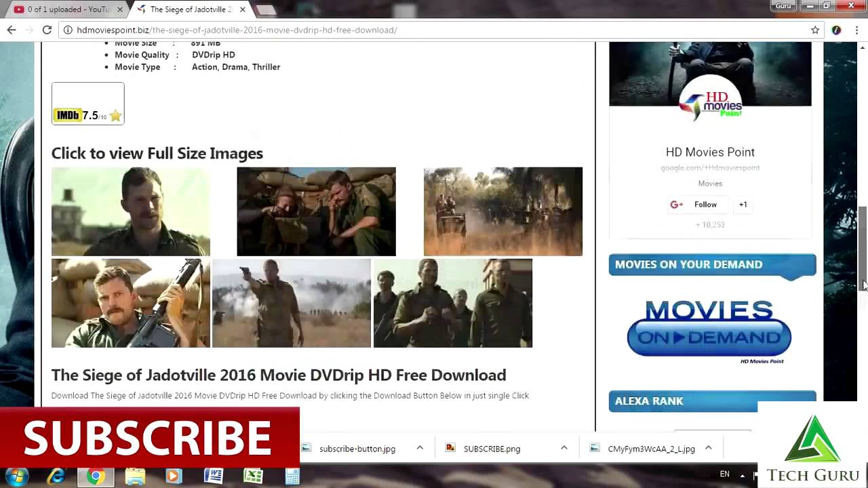Open Microsoft Word from taskbar
Viewport: 868px width, 488px height.
point(213,476)
